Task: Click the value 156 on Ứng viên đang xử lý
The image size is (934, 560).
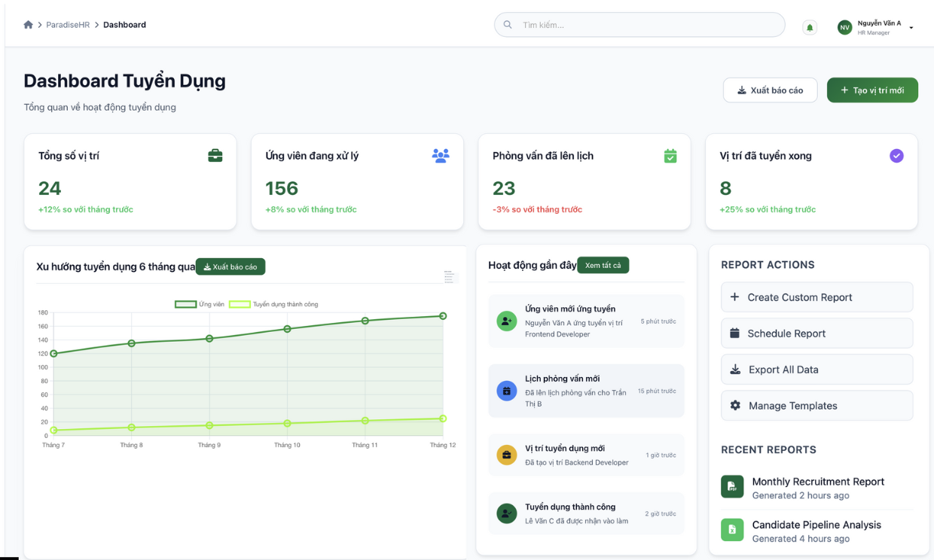Action: point(282,188)
